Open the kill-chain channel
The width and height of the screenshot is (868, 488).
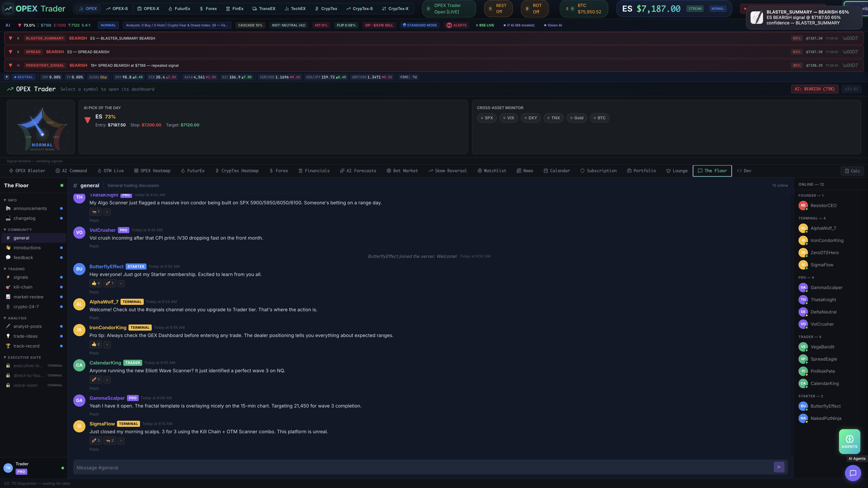click(x=34, y=287)
